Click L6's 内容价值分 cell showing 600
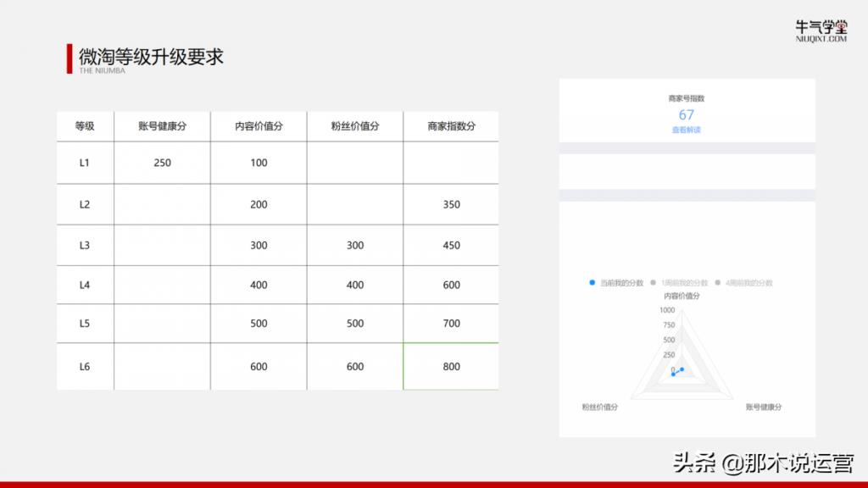The width and height of the screenshot is (868, 488). click(259, 366)
